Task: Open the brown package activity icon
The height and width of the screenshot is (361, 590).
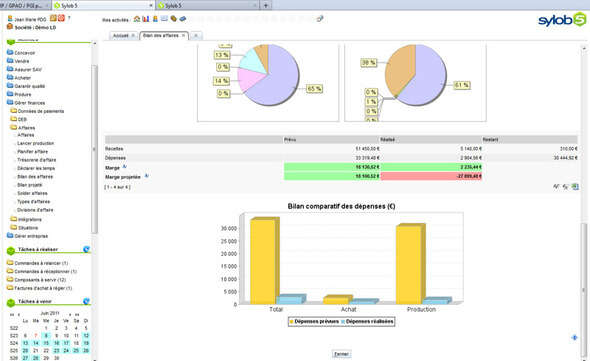Action: [x=173, y=18]
